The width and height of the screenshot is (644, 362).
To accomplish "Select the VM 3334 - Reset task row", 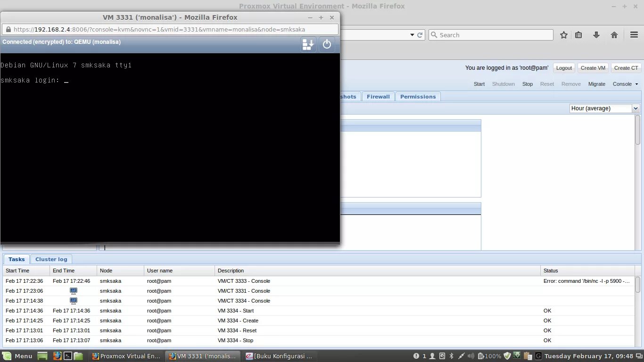I will (319, 330).
